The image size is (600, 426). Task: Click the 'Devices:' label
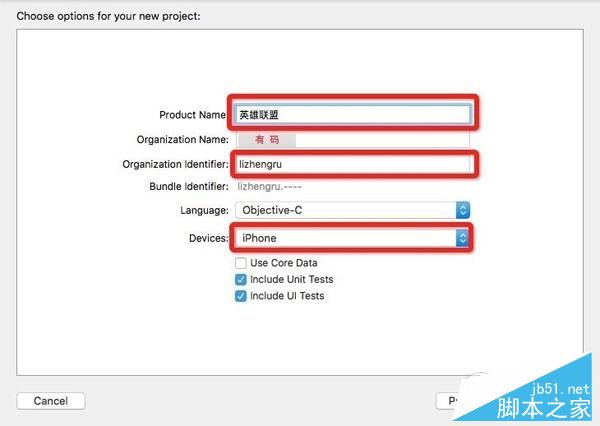click(208, 238)
